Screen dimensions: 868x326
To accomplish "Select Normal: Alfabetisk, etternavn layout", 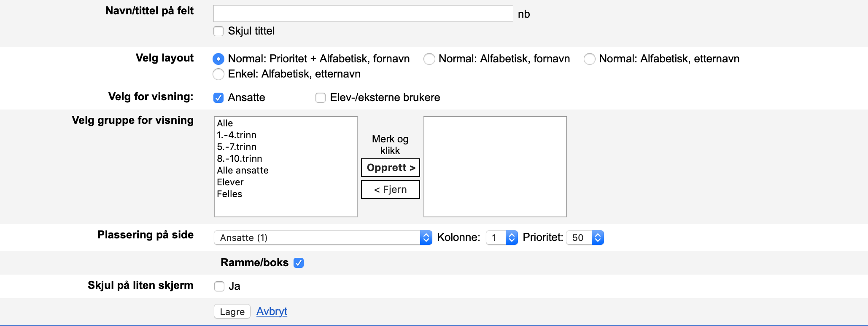I will 589,59.
